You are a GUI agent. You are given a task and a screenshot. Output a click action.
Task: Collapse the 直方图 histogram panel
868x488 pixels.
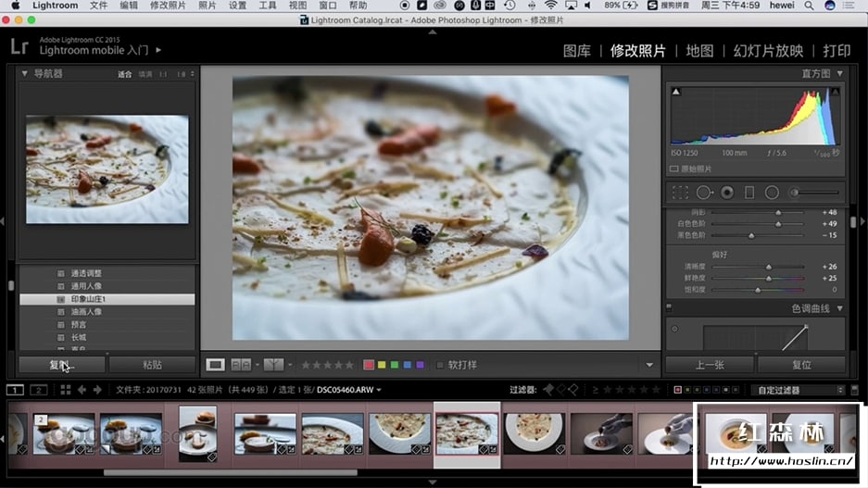(839, 74)
